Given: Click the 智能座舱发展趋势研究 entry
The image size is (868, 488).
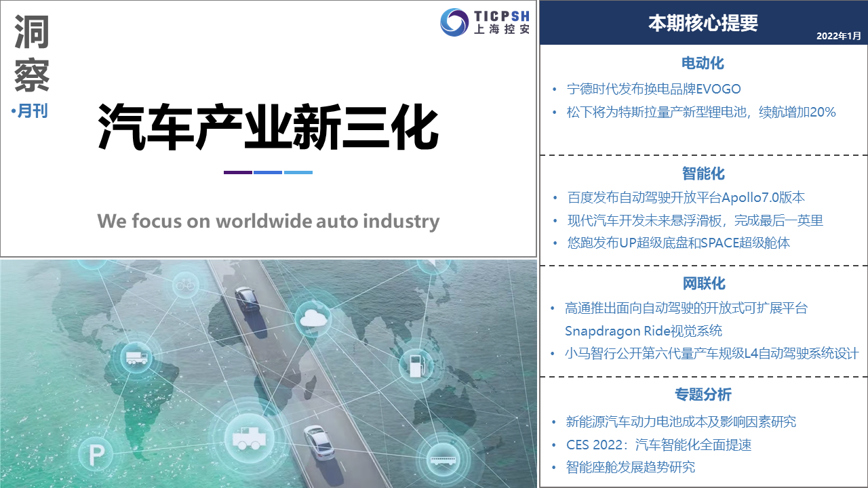Looking at the screenshot, I should [630, 467].
